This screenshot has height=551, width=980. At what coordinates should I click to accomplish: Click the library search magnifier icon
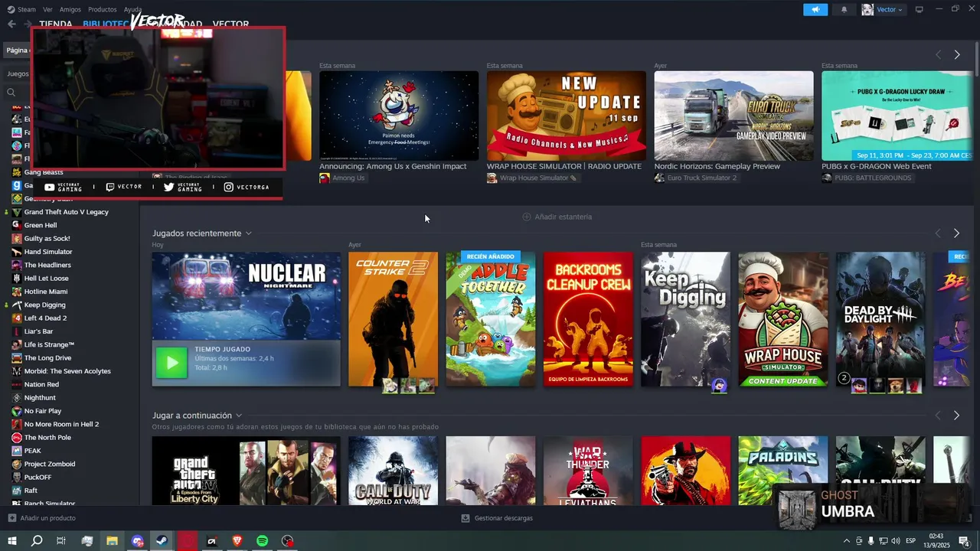click(11, 93)
